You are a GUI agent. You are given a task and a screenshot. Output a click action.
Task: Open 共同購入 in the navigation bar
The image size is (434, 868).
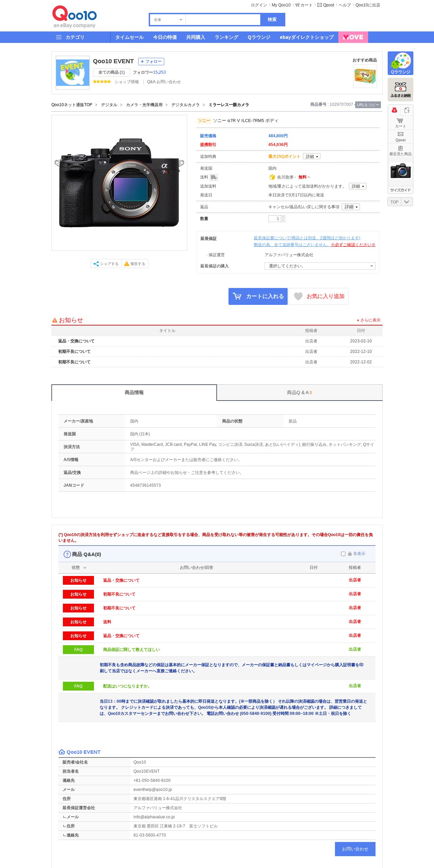pos(196,37)
